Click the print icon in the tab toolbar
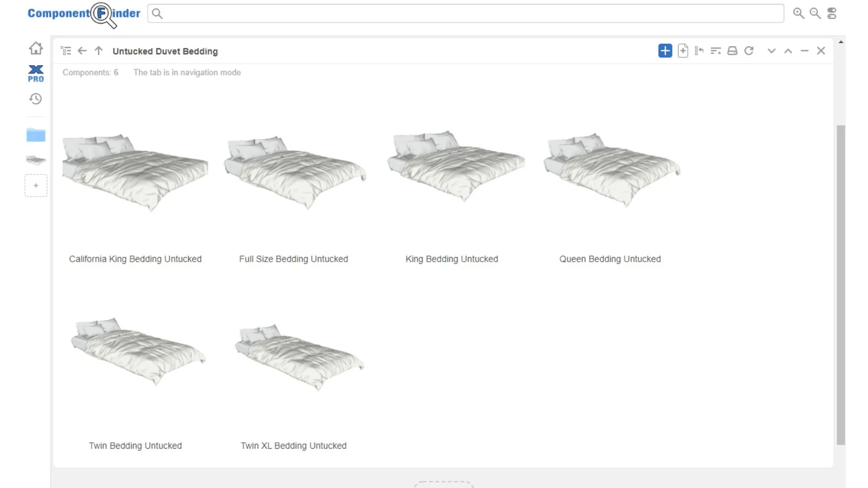Viewport: 868px width, 488px height. point(732,50)
